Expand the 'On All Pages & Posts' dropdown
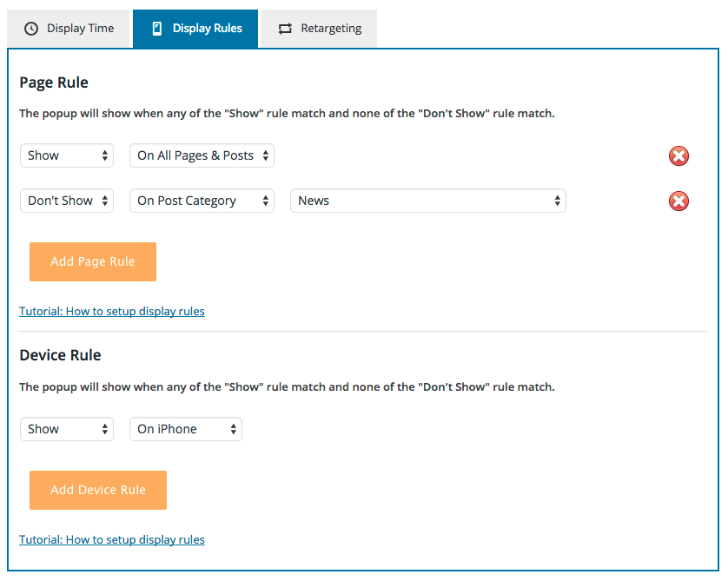 (x=202, y=156)
